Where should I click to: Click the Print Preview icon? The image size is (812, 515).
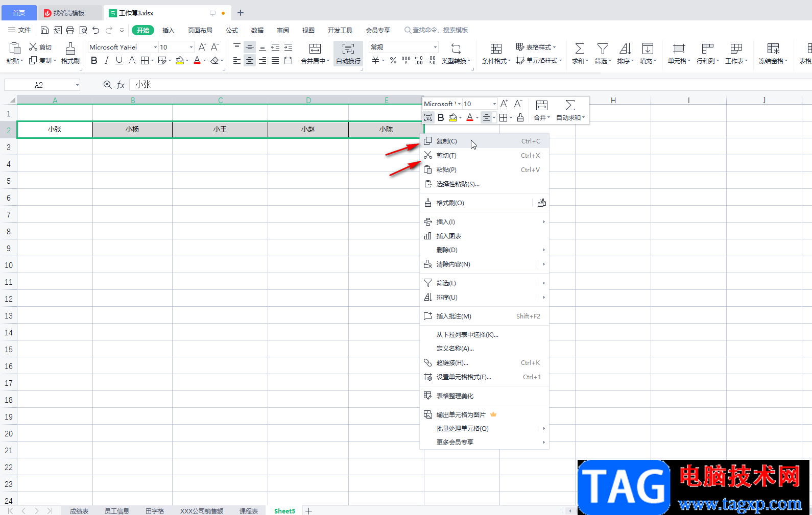83,30
